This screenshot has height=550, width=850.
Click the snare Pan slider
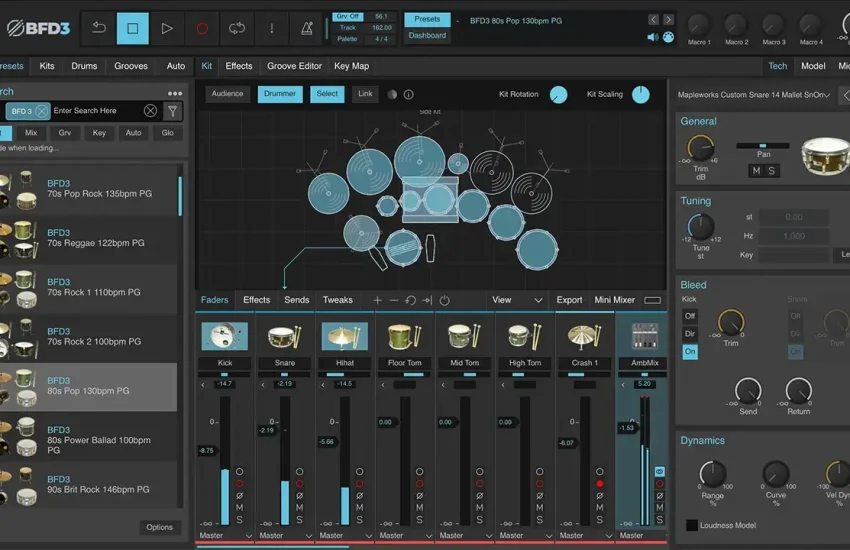763,146
